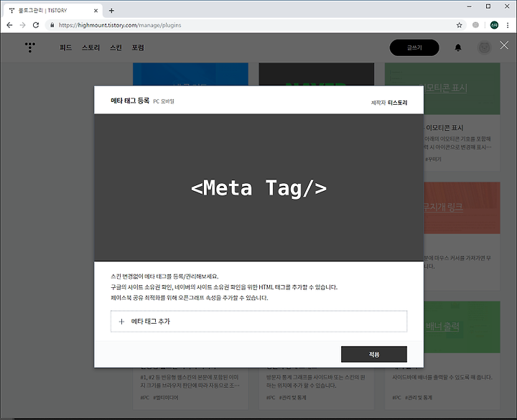Screen dimensions: 517x420
Task: Click the address bar URL
Action: point(120,25)
